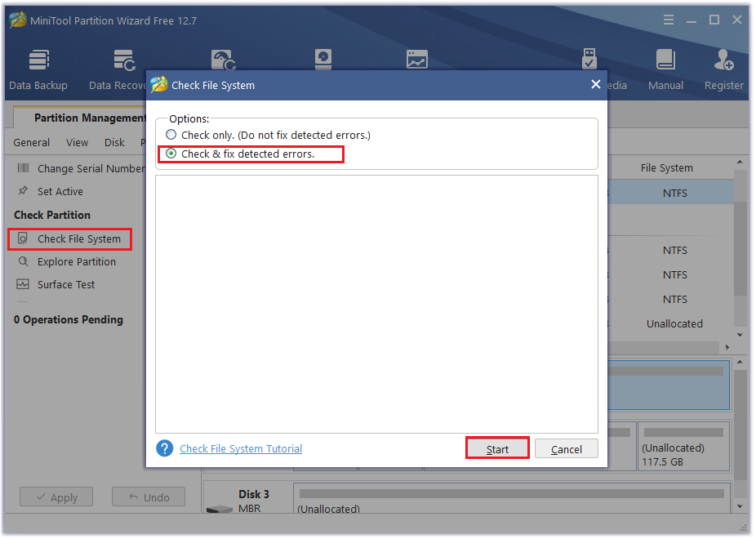Open the hamburger menu in title bar
Image resolution: width=756 pixels, height=539 pixels.
(669, 20)
